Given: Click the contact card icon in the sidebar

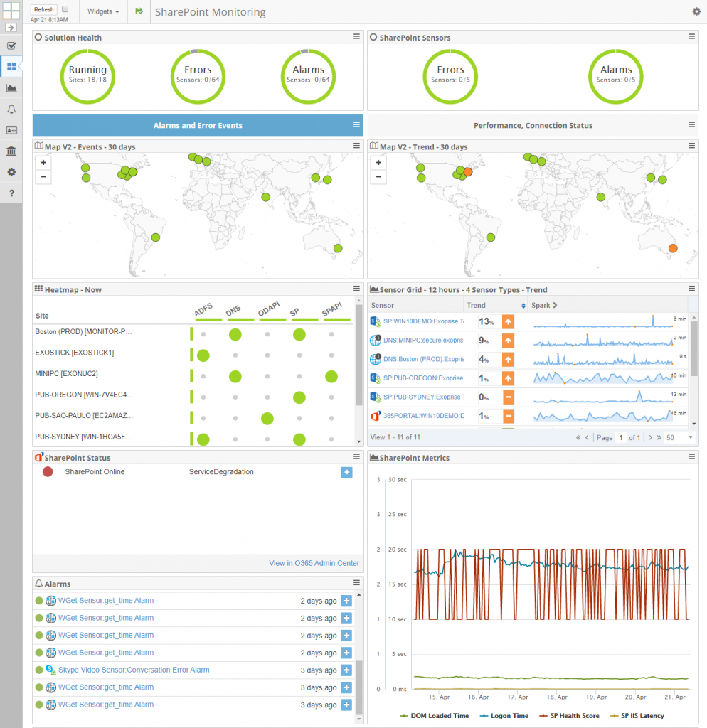Looking at the screenshot, I should (11, 130).
